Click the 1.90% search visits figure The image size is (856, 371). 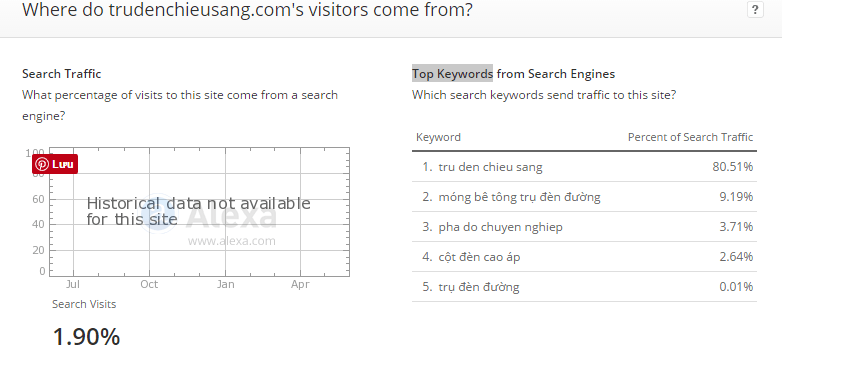[86, 337]
